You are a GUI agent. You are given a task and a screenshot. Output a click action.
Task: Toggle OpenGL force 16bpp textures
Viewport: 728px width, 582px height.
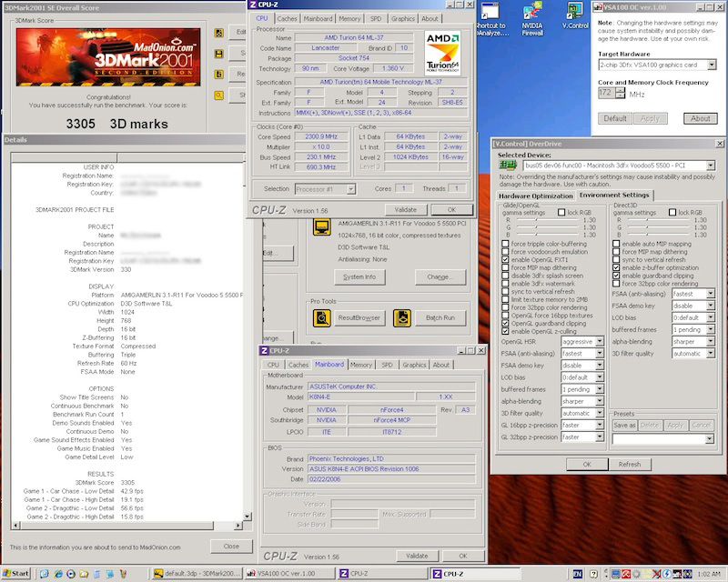[505, 316]
